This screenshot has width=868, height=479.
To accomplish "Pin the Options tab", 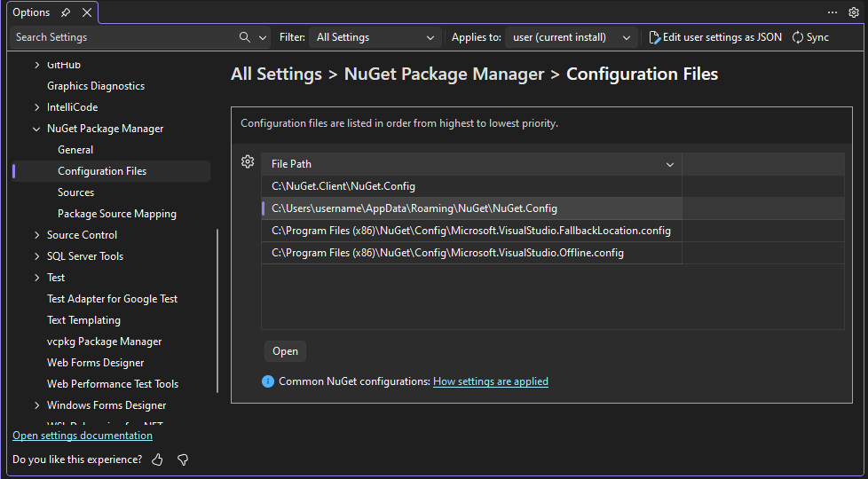I will [66, 12].
